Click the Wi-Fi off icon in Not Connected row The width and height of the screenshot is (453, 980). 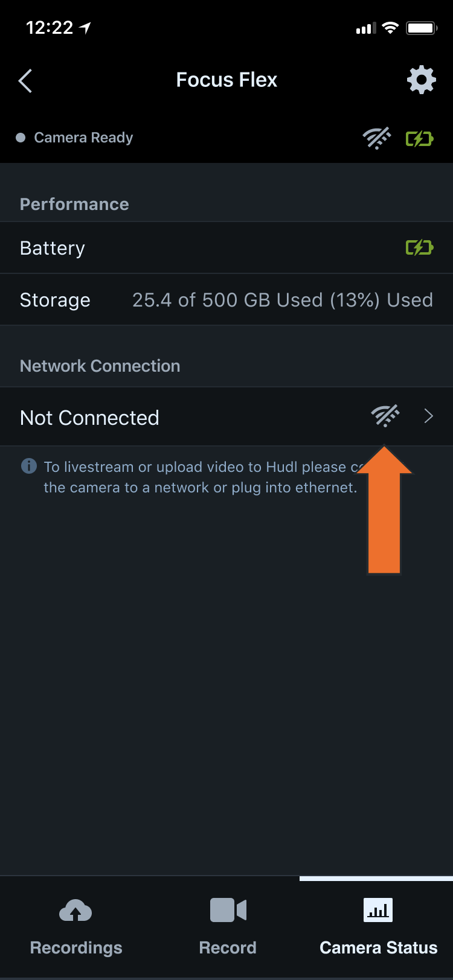coord(385,416)
